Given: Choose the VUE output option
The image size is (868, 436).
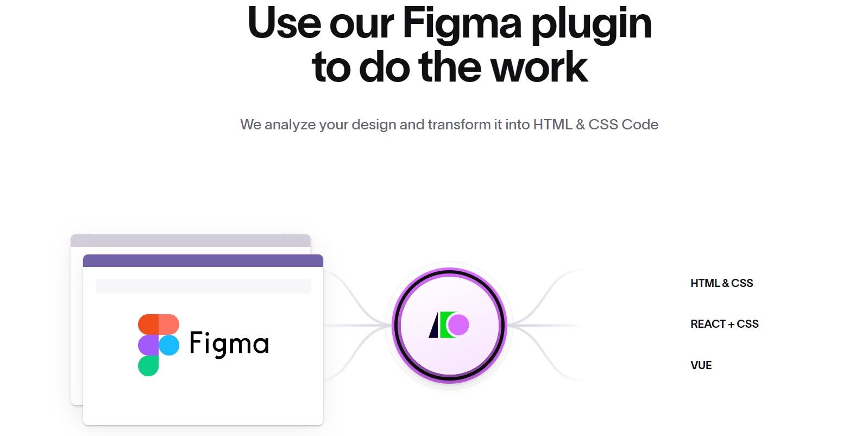Looking at the screenshot, I should 701,365.
